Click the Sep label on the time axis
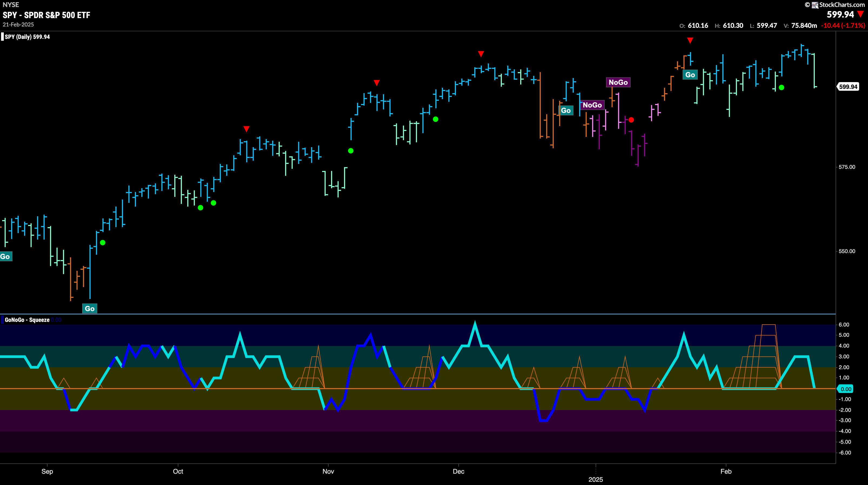This screenshot has width=868, height=485. point(47,471)
